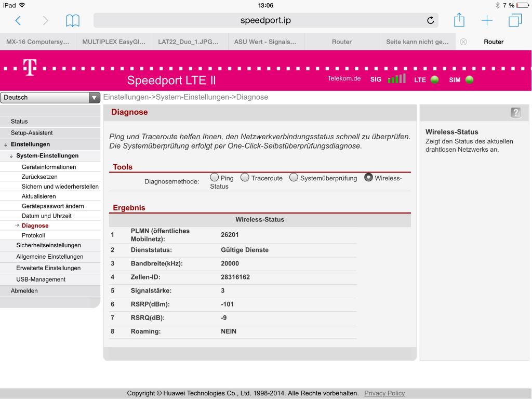Click the RSRP value -101

[228, 304]
